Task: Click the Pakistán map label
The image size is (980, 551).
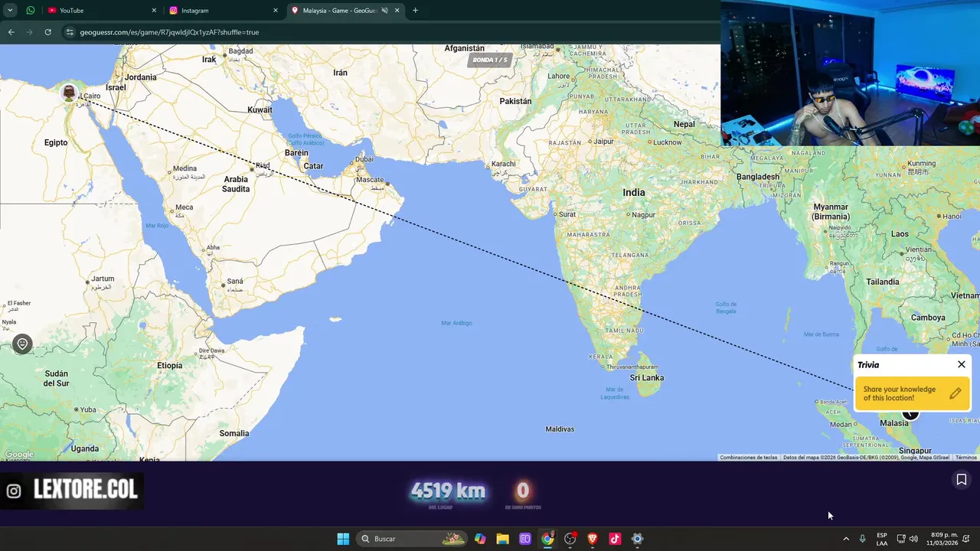Action: click(x=515, y=101)
